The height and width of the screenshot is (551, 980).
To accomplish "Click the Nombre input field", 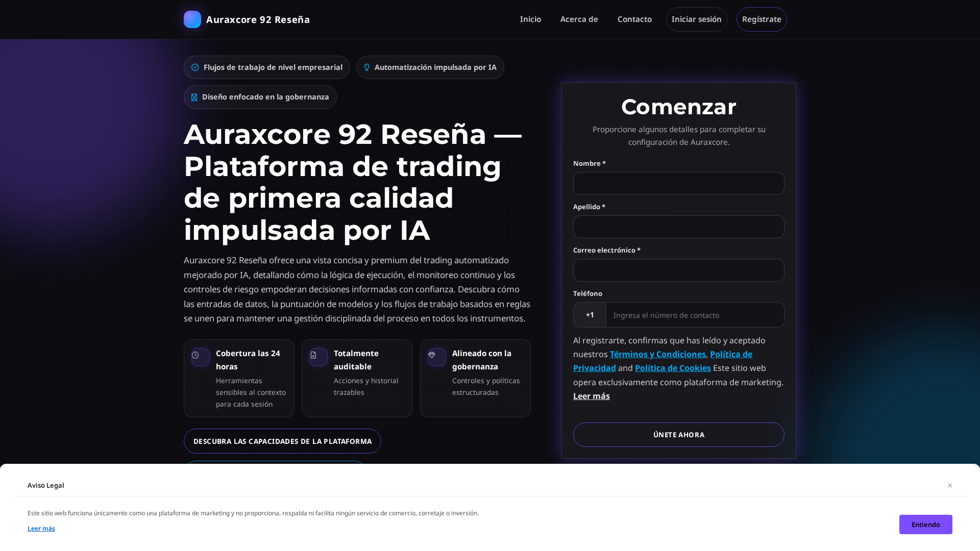I will (678, 183).
